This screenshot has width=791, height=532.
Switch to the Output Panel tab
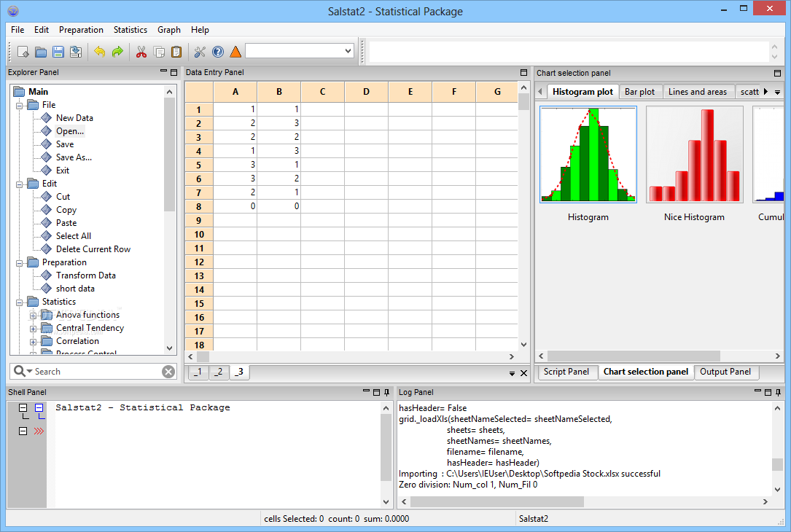click(x=725, y=372)
